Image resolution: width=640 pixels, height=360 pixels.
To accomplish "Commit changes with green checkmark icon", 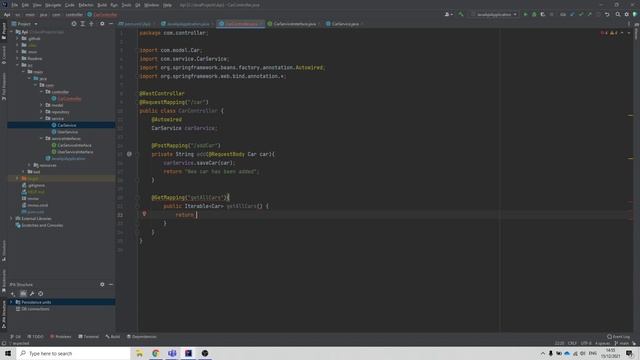I will click(x=581, y=14).
